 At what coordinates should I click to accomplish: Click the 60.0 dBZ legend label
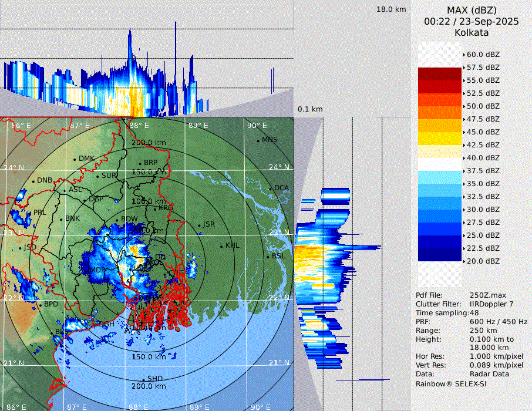(x=483, y=54)
